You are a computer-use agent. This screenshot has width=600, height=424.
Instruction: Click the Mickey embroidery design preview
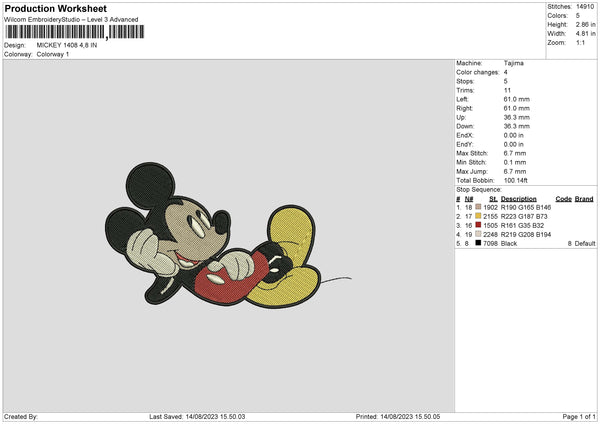[228, 236]
